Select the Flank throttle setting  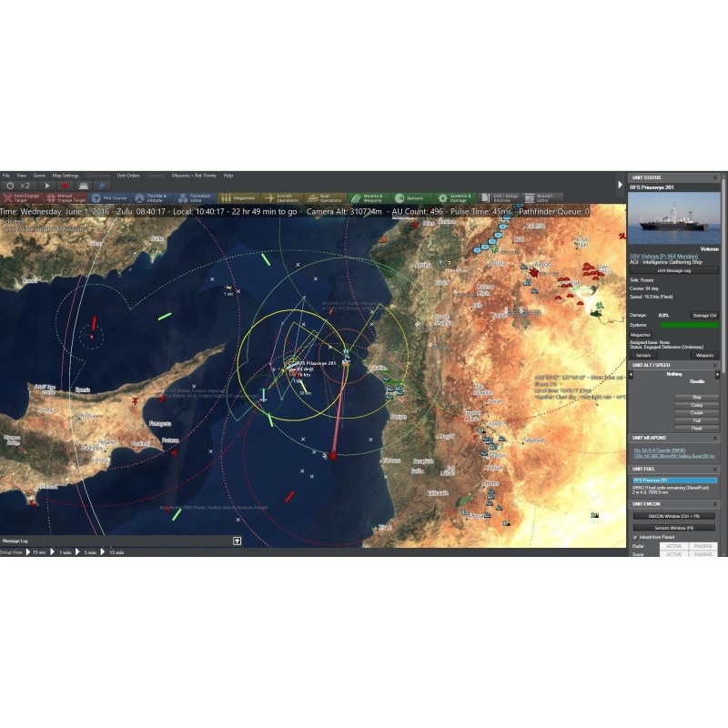(697, 428)
